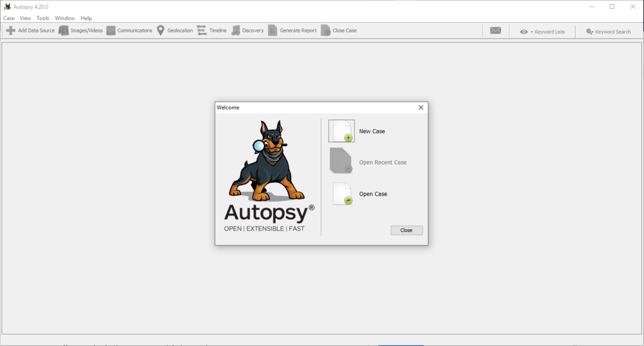The height and width of the screenshot is (346, 644).
Task: Open the Images/Videos gallery toolbar icon
Action: 63,30
